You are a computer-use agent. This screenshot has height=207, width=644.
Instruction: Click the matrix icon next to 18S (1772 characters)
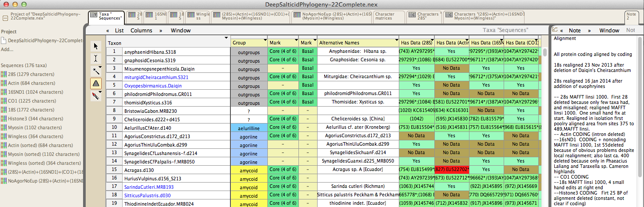coord(3,110)
